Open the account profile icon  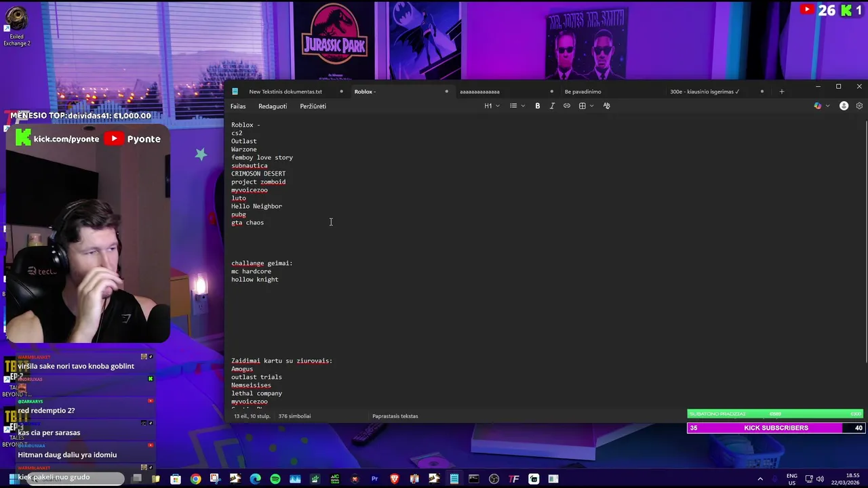(x=844, y=106)
